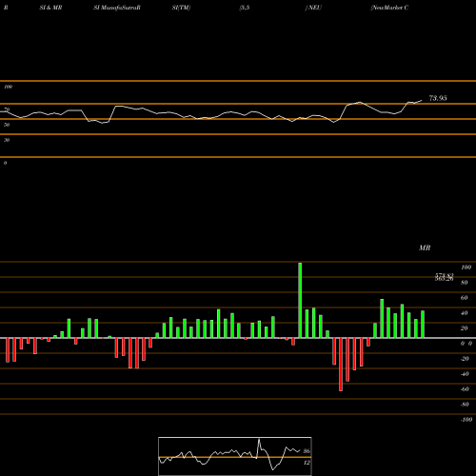Click the 36 value in mini chart

coord(307,451)
